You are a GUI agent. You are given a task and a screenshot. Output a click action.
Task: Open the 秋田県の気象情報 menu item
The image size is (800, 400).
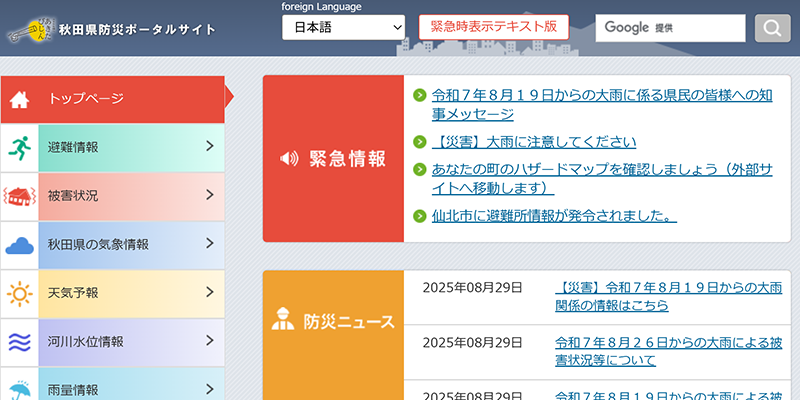(x=112, y=245)
